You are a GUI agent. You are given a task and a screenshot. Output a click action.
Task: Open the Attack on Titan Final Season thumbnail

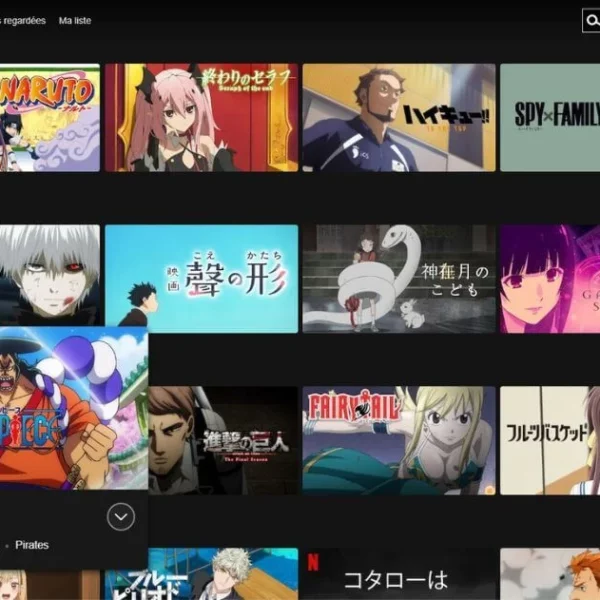(223, 440)
